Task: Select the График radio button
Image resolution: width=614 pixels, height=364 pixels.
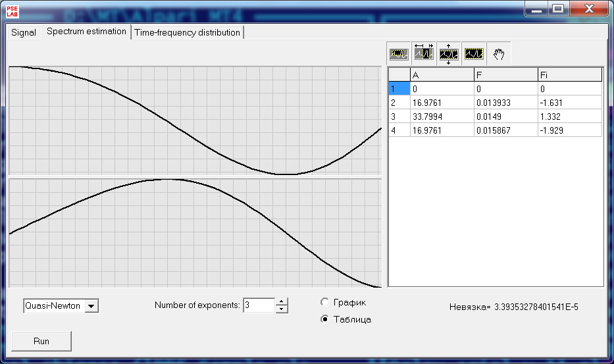Action: click(x=324, y=302)
